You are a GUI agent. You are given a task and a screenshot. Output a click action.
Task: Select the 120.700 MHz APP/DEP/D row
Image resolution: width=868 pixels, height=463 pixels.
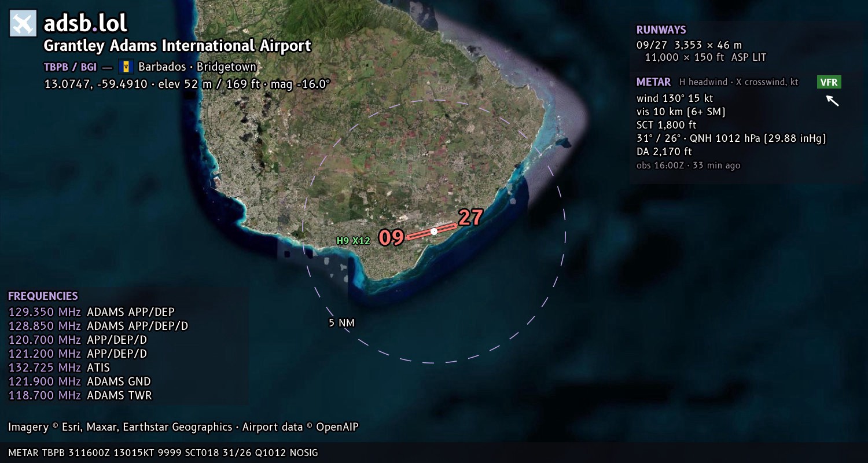(x=78, y=340)
